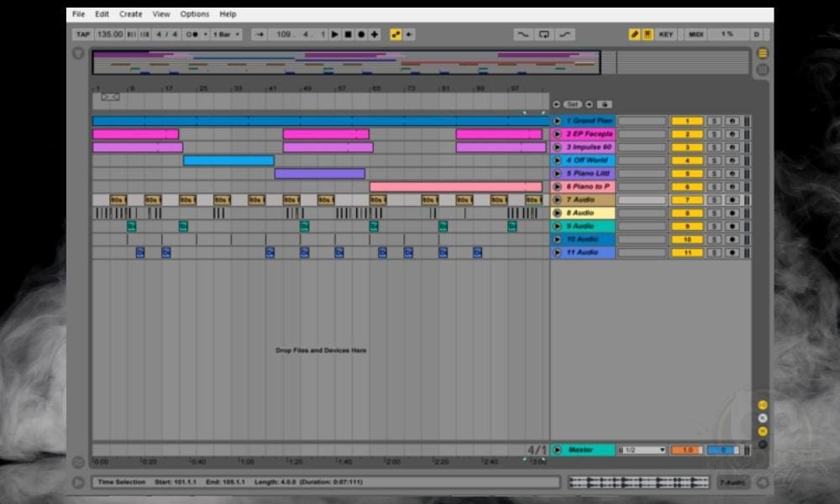Open the Edit menu

102,14
